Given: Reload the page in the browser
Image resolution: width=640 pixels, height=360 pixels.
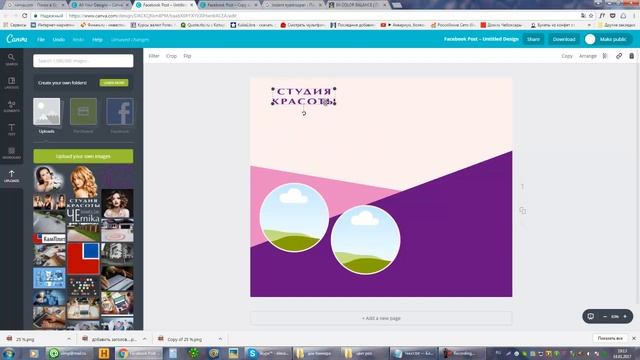Looking at the screenshot, I should click(24, 16).
